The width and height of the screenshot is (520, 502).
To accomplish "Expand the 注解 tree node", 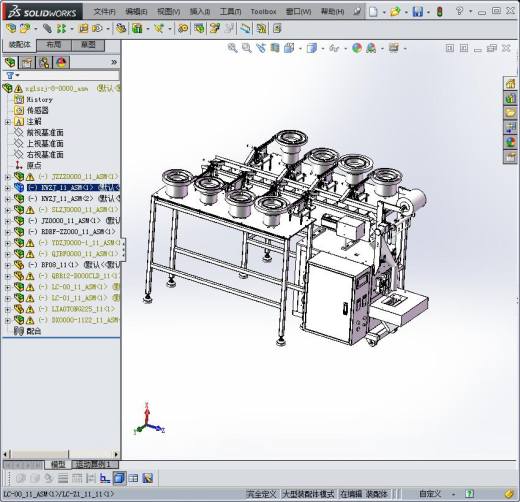I will tap(7, 122).
